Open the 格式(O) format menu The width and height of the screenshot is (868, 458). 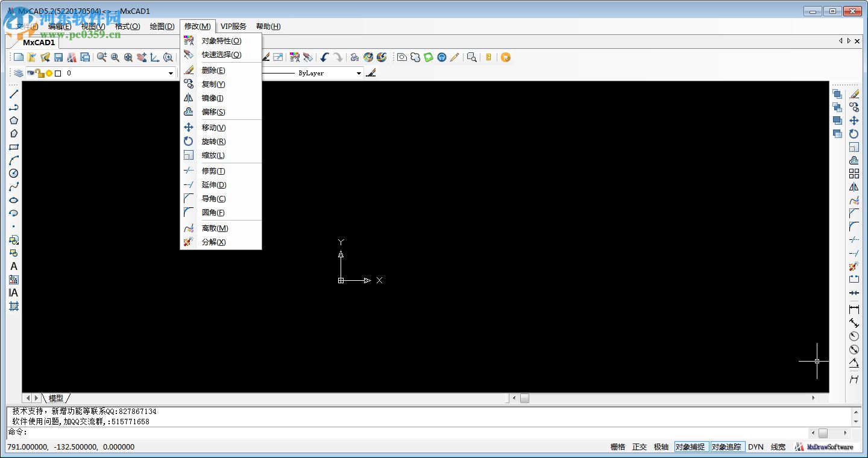[127, 27]
